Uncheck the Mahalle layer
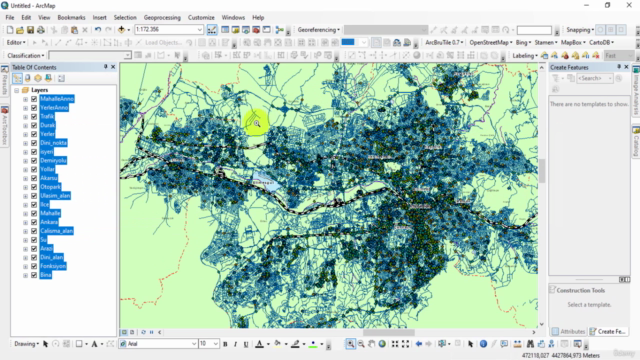 tap(34, 213)
